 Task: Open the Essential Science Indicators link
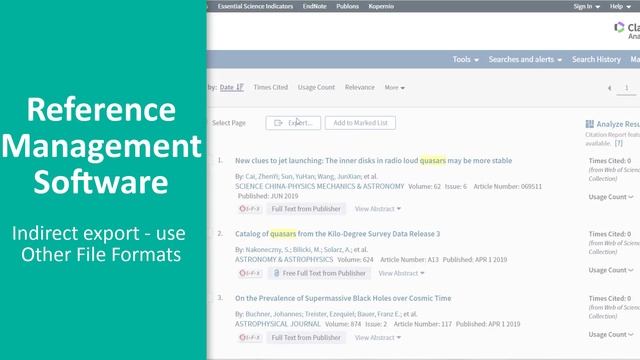(255, 6)
